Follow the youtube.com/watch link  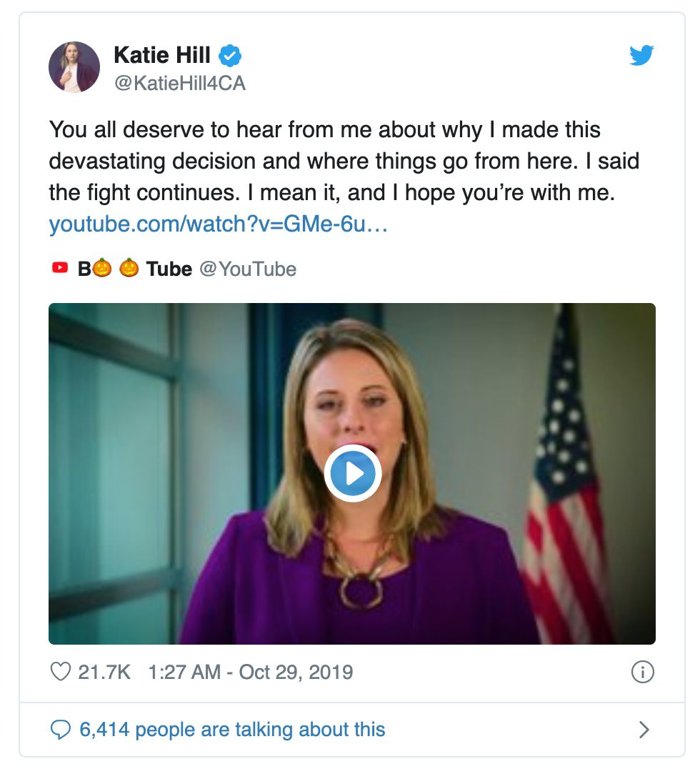[x=218, y=226]
